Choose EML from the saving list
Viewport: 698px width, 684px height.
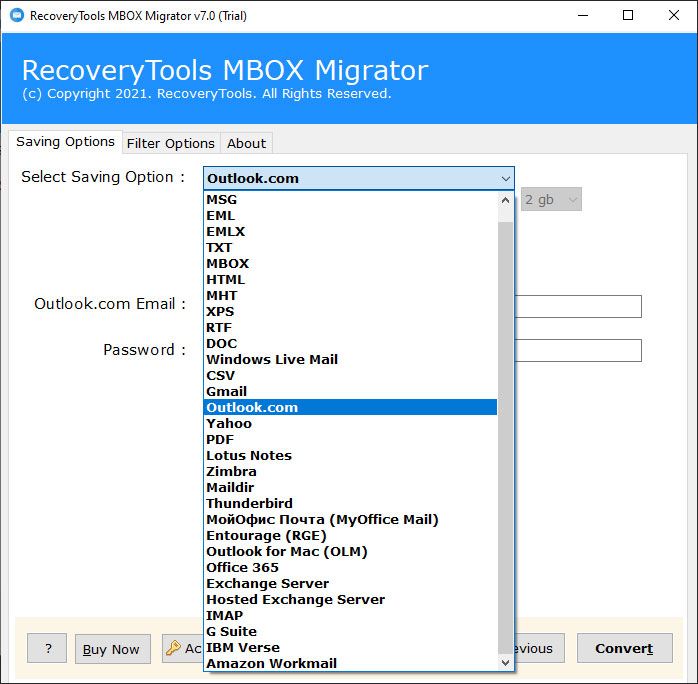(350, 215)
